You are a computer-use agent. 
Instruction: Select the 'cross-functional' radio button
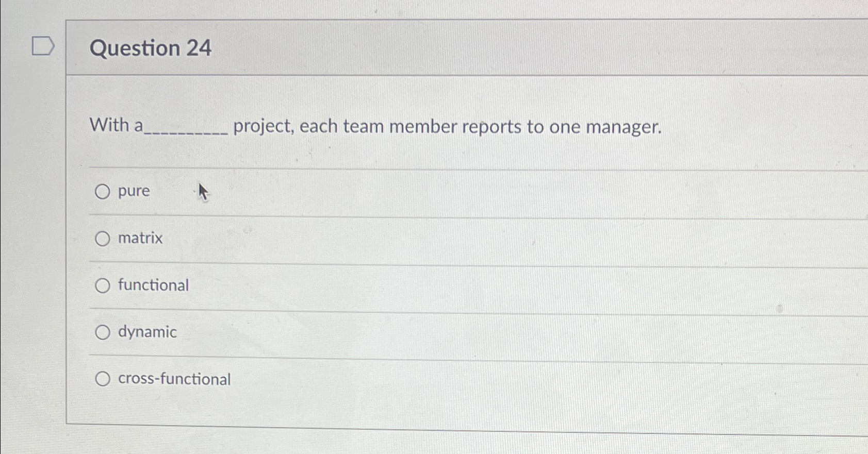click(103, 379)
